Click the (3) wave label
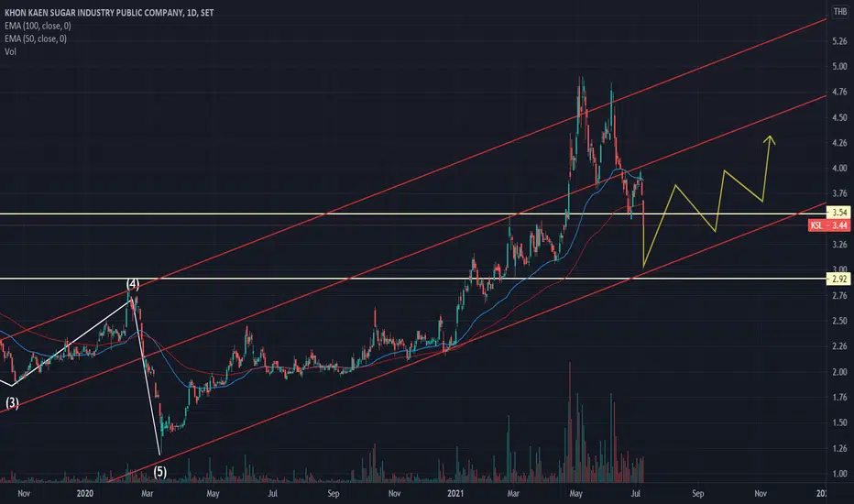The height and width of the screenshot is (504, 854). point(12,403)
